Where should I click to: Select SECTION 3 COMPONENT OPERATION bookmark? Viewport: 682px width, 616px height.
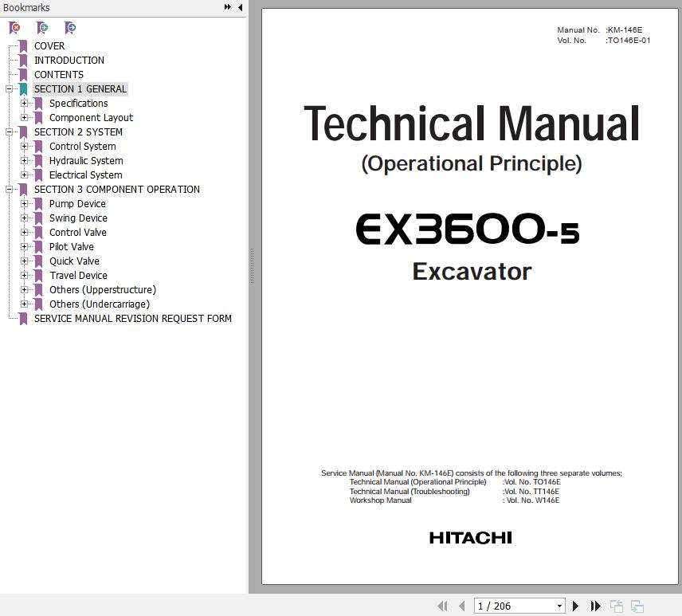point(117,190)
